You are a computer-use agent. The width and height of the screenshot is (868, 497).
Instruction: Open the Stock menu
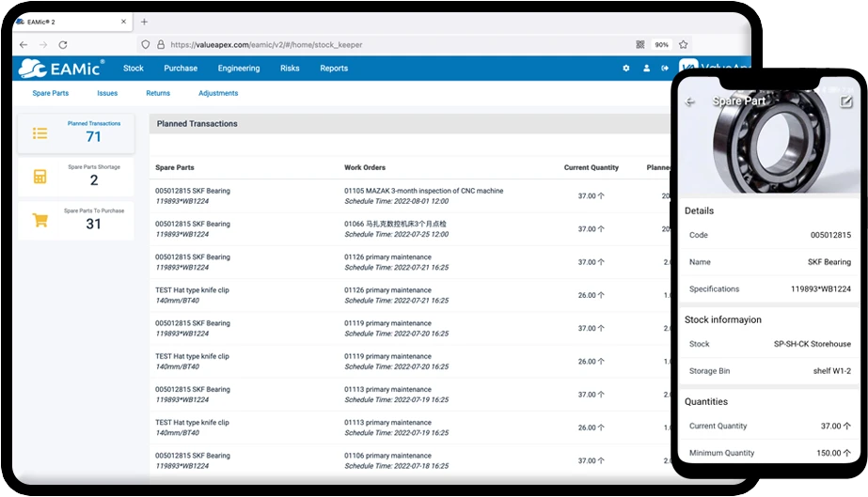pos(134,69)
